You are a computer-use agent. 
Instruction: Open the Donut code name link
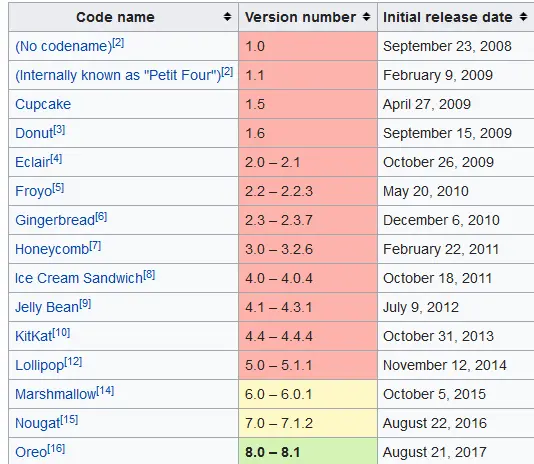point(34,133)
